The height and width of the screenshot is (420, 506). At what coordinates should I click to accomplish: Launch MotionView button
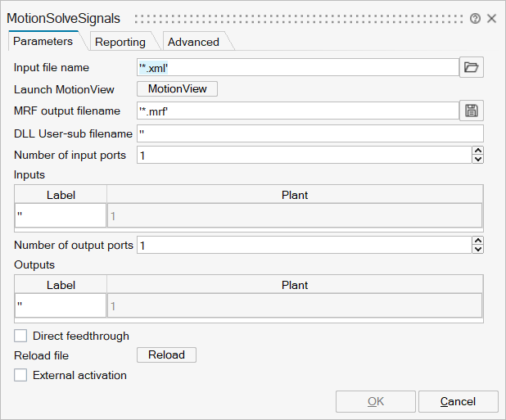(177, 89)
